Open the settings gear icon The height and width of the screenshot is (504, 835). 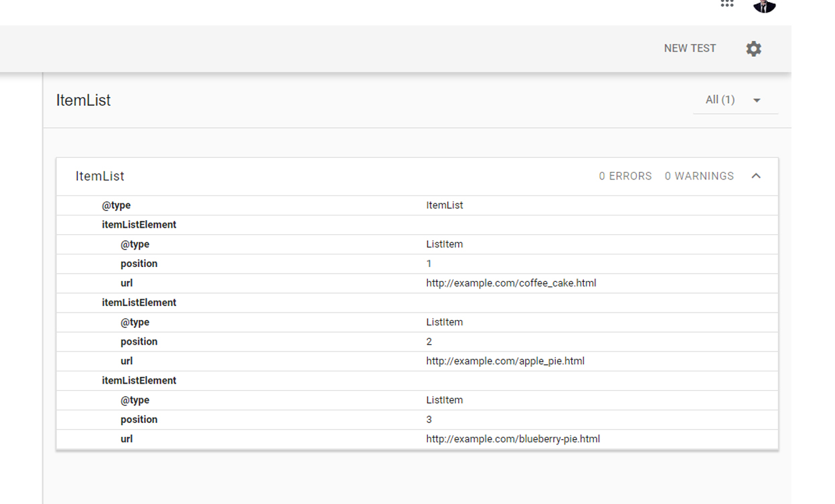753,49
